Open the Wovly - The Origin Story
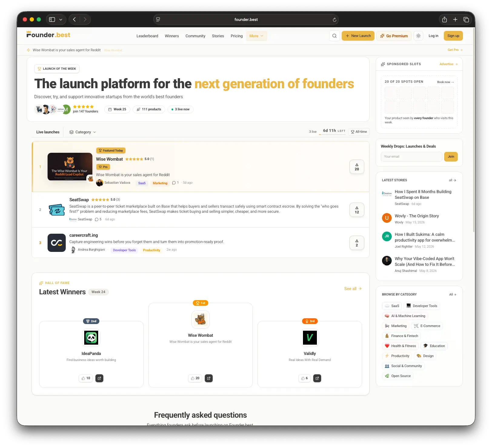492x448 pixels. coord(417,216)
